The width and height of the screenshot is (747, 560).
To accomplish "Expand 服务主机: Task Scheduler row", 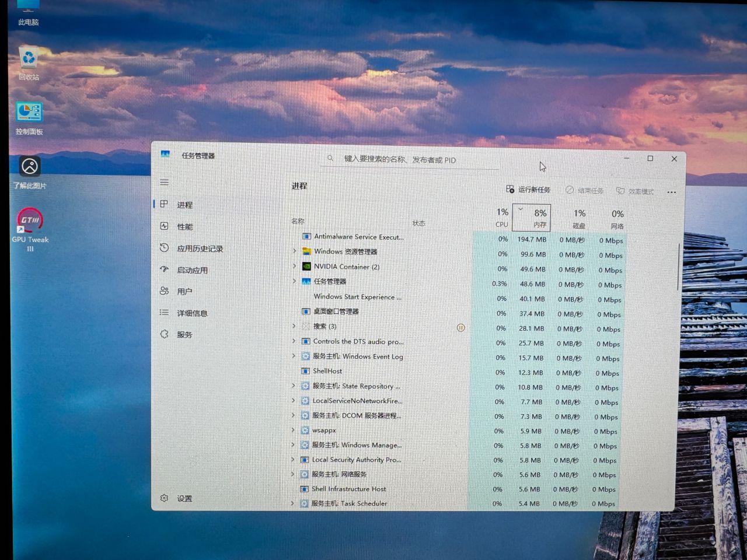I will coord(292,503).
